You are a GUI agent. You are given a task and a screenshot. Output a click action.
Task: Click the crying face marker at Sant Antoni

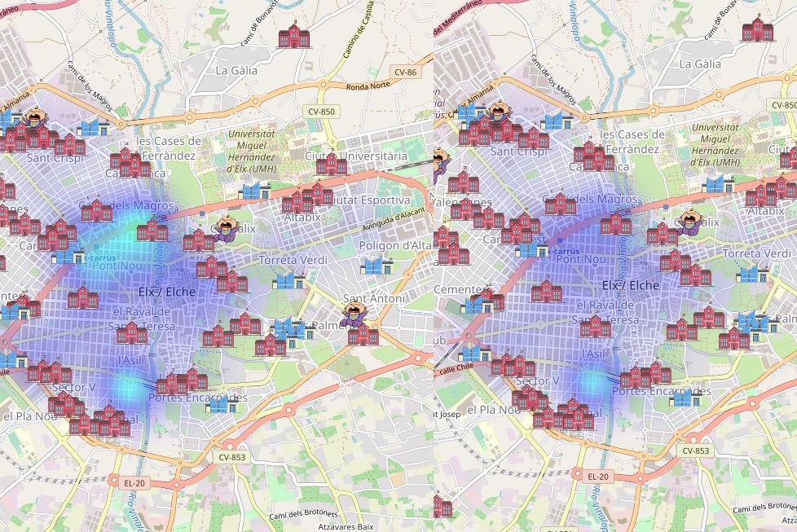pos(354,314)
